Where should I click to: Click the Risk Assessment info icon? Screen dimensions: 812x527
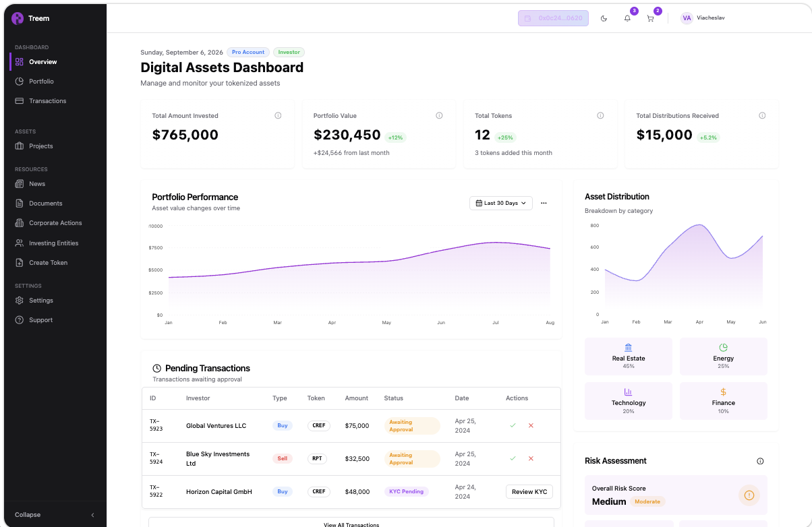pyautogui.click(x=760, y=461)
